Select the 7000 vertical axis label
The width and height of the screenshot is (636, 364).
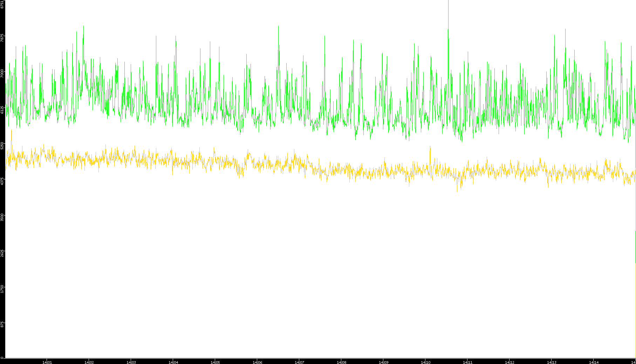(2, 74)
